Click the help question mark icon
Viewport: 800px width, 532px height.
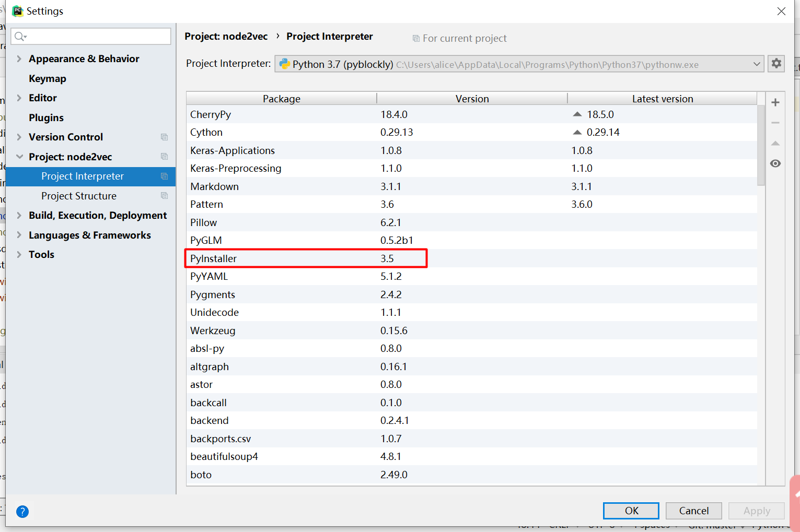[x=22, y=512]
